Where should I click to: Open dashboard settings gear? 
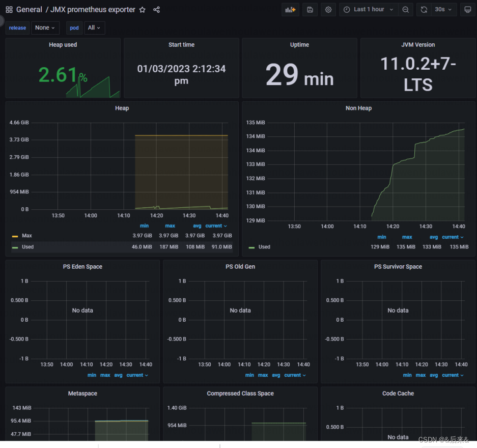[328, 10]
